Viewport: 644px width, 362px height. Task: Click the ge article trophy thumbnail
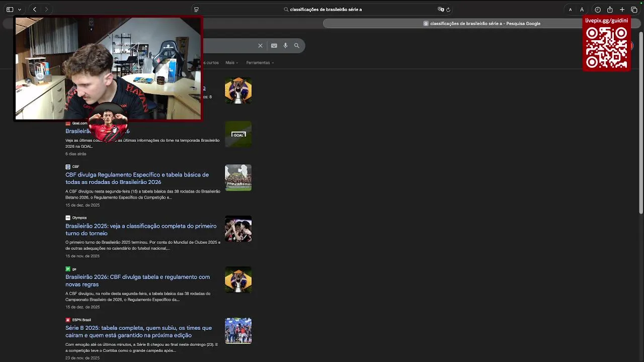(238, 280)
